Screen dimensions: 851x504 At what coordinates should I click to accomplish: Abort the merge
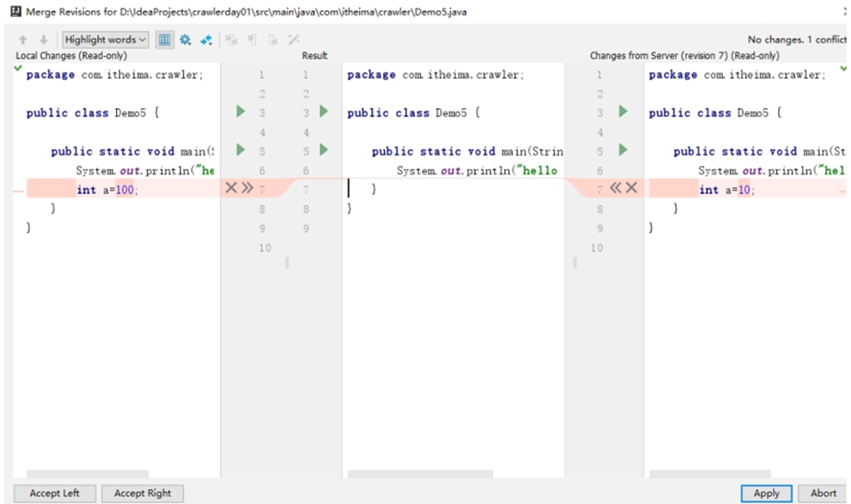tap(823, 493)
